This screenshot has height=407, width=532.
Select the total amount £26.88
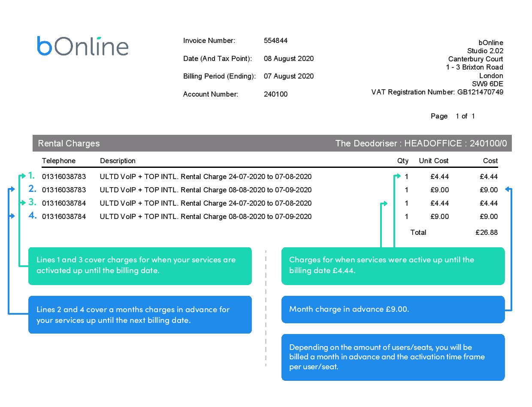487,233
